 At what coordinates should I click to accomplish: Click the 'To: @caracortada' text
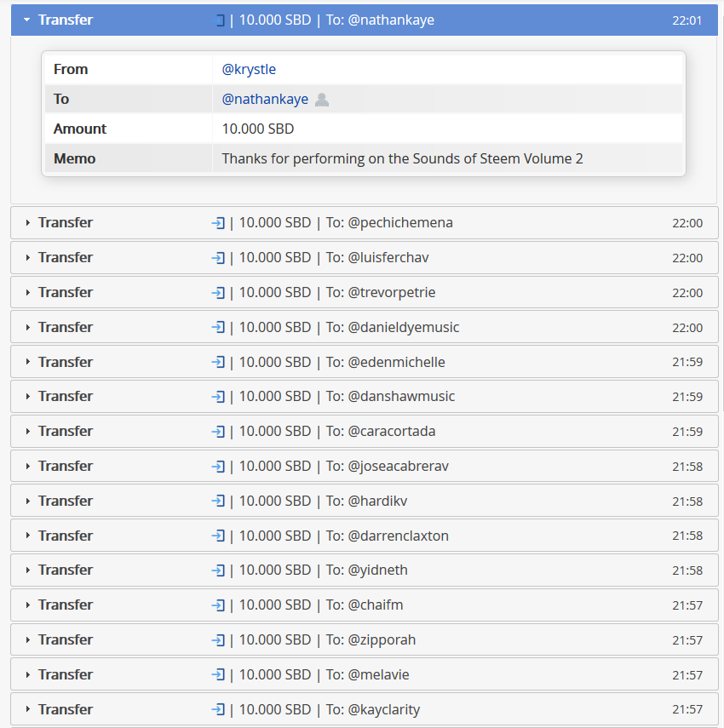pyautogui.click(x=381, y=432)
